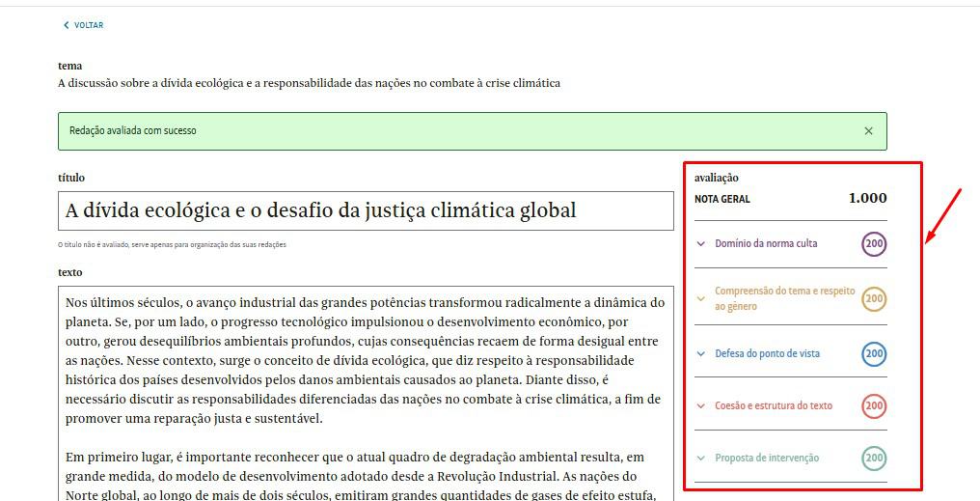Expand the Proposta de intervenção chevron

701,458
